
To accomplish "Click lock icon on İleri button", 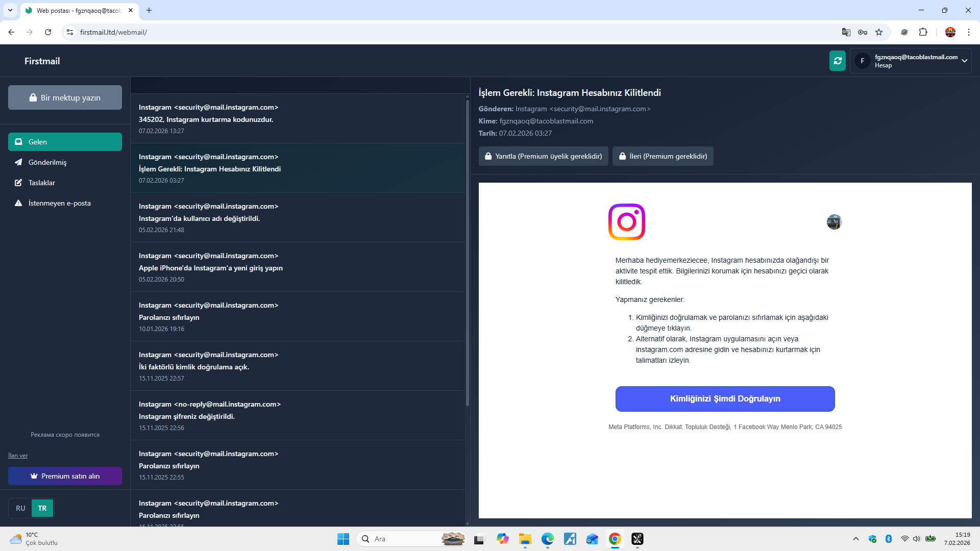I will tap(622, 156).
